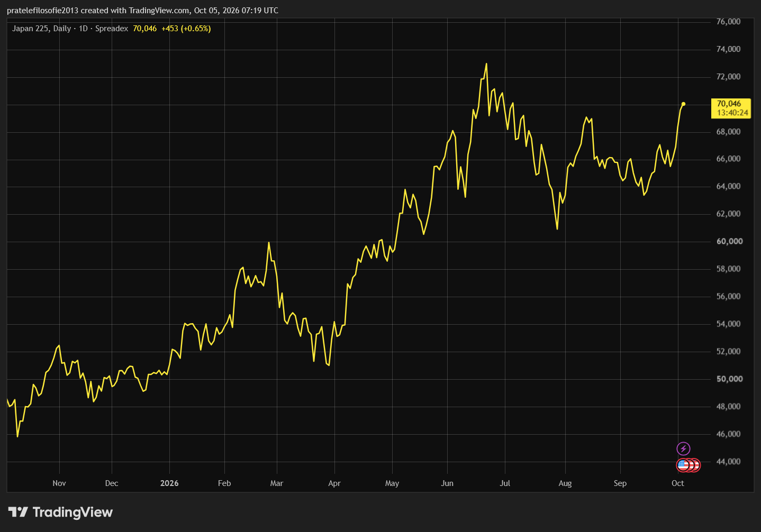
Task: Click the bold "2026" time axis label
Action: [169, 483]
